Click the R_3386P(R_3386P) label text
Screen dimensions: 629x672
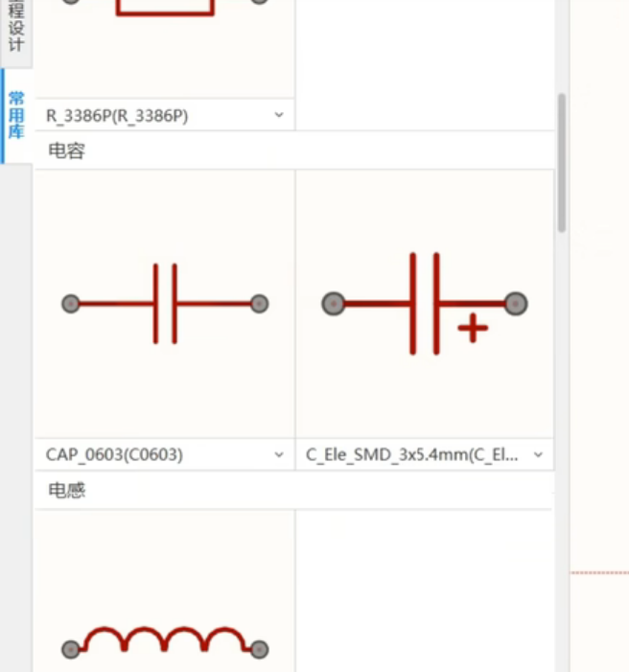click(x=117, y=116)
